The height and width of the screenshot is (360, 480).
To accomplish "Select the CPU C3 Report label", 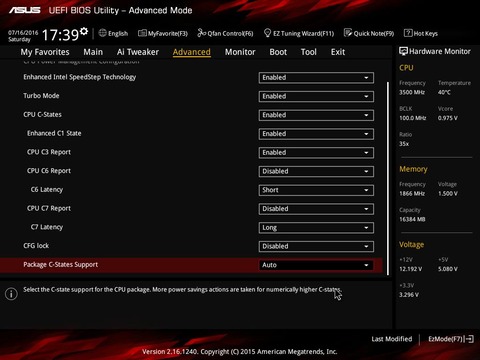I will point(49,152).
